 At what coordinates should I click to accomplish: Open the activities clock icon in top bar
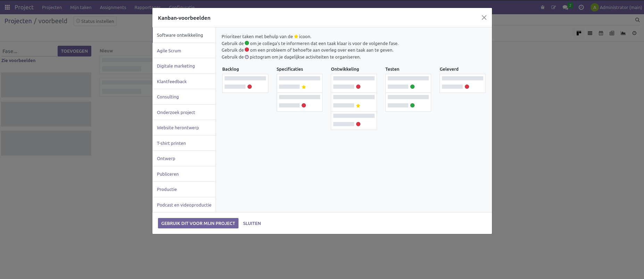[581, 7]
